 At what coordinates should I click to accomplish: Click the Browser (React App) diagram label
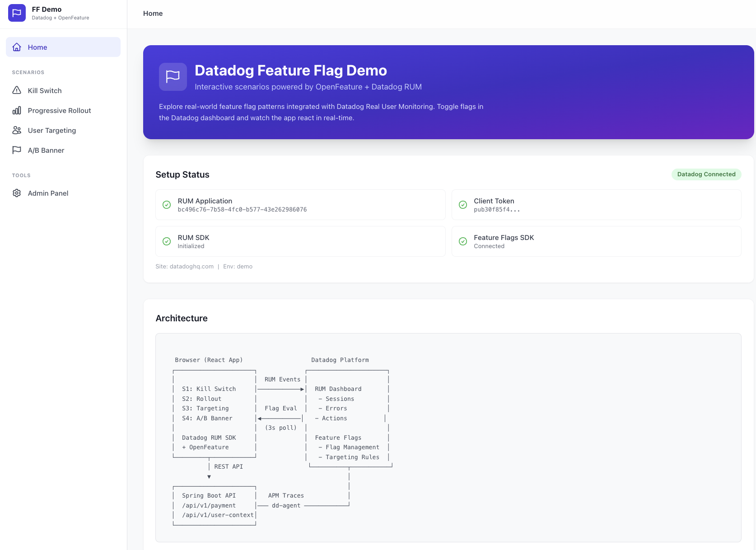tap(209, 360)
